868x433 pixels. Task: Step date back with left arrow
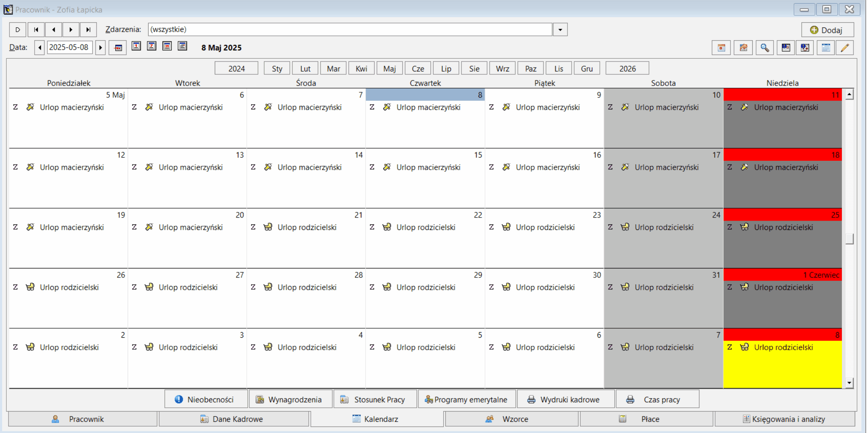40,47
